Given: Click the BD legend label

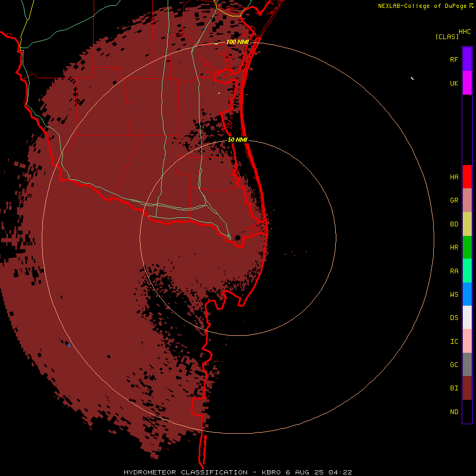Looking at the screenshot, I should (454, 224).
